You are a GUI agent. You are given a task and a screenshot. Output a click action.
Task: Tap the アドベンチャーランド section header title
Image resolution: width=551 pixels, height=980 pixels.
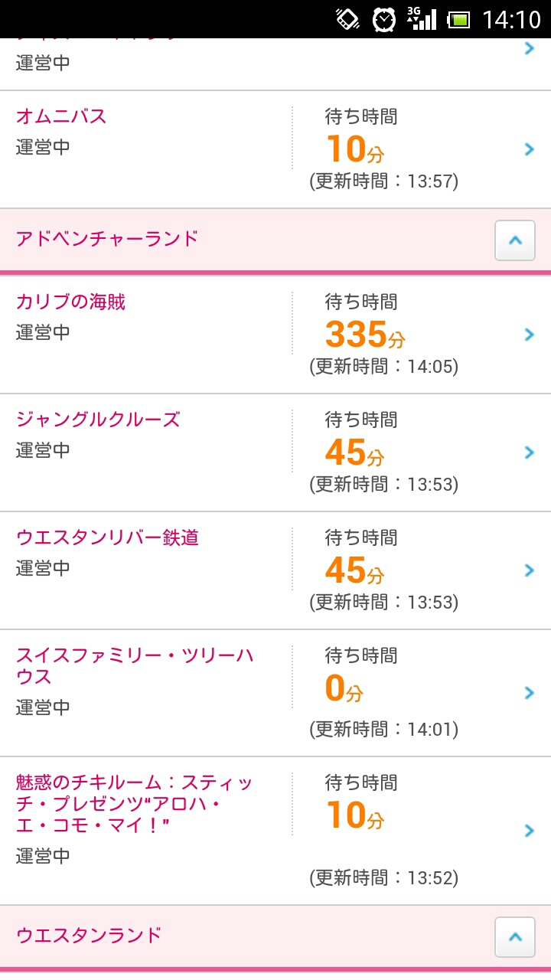pyautogui.click(x=107, y=238)
